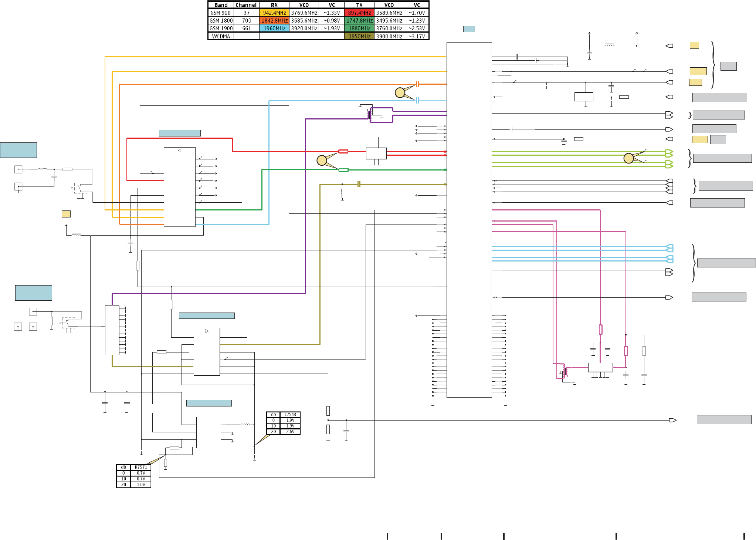Select the purple transformer symbol
Image resolution: width=756 pixels, height=540 pixels.
(370, 114)
